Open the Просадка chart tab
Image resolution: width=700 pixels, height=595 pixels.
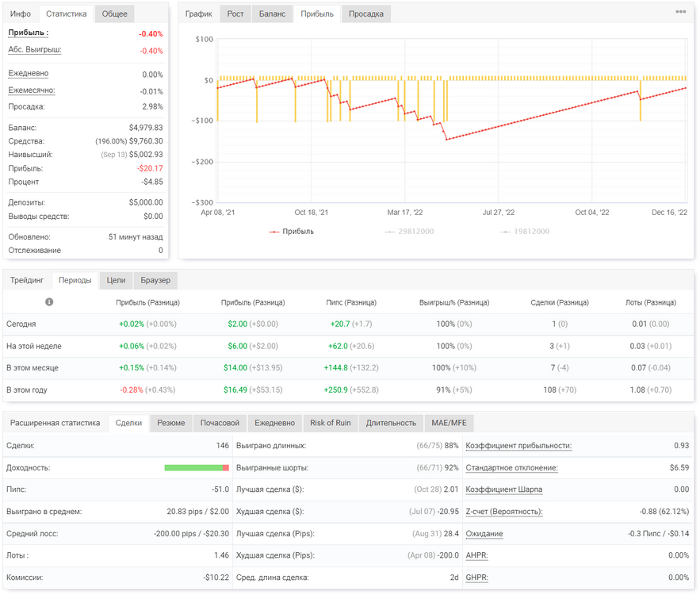tap(366, 13)
